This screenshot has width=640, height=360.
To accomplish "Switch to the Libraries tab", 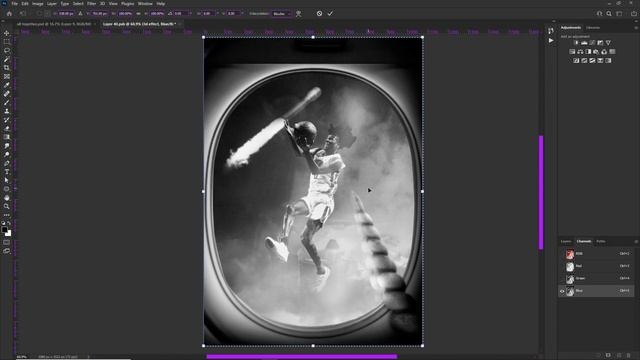I will tap(593, 28).
